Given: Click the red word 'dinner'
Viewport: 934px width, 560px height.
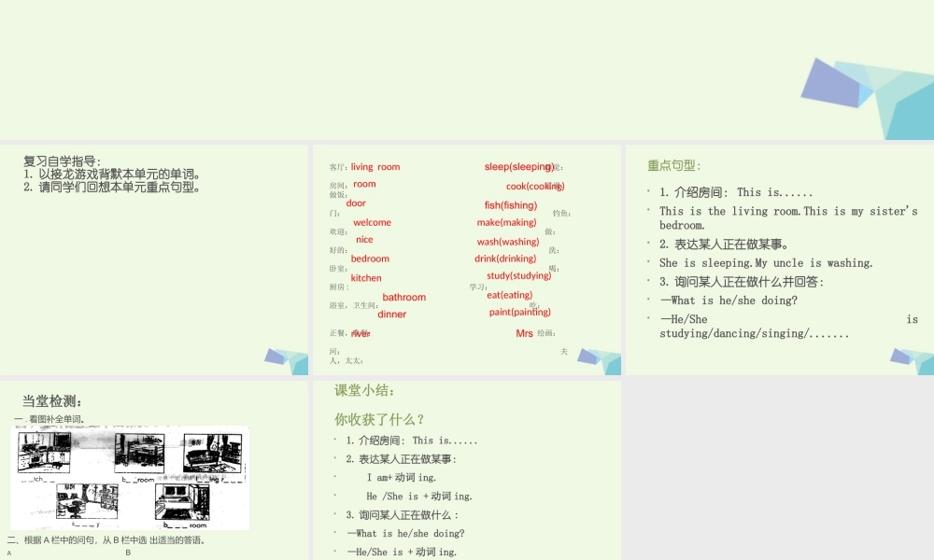Looking at the screenshot, I should [392, 315].
